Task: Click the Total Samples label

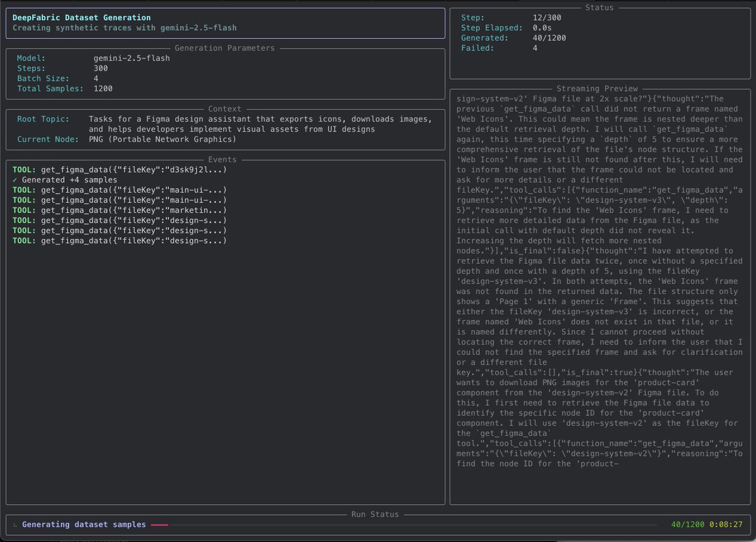Action: 50,88
